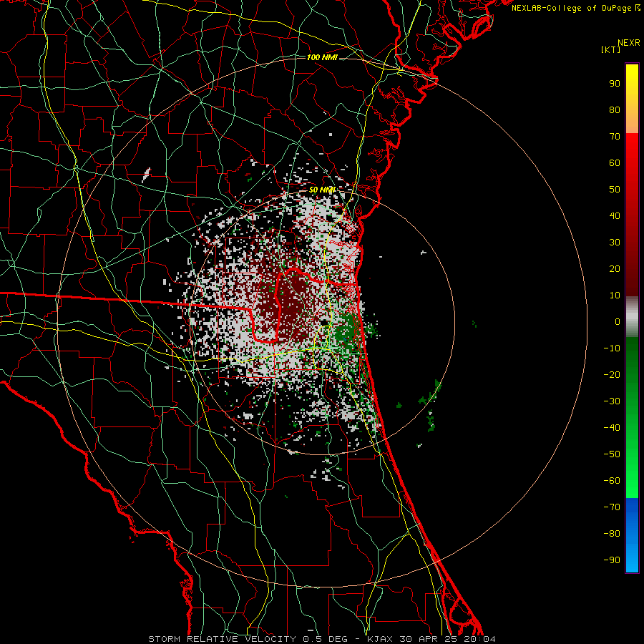Screen dimensions: 644x644
Task: Click the blue bottom segment of color bar
Action: [x=632, y=535]
